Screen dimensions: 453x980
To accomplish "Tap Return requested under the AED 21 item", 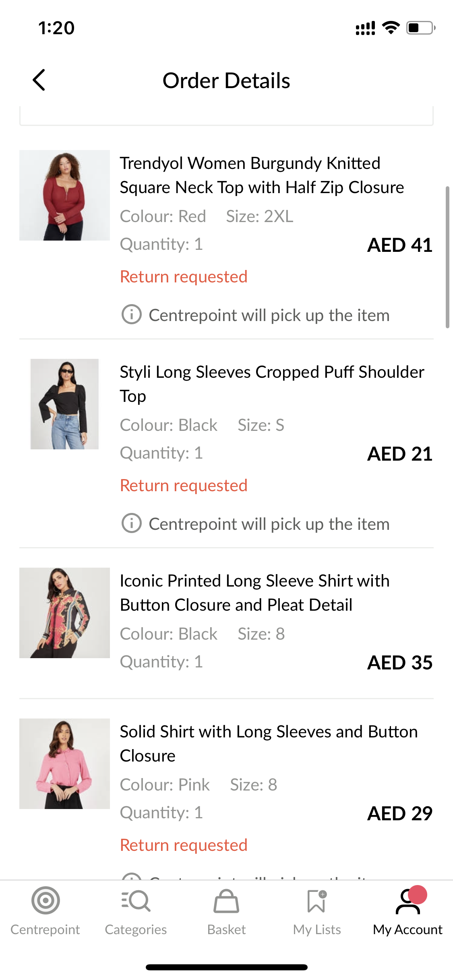I will (184, 486).
